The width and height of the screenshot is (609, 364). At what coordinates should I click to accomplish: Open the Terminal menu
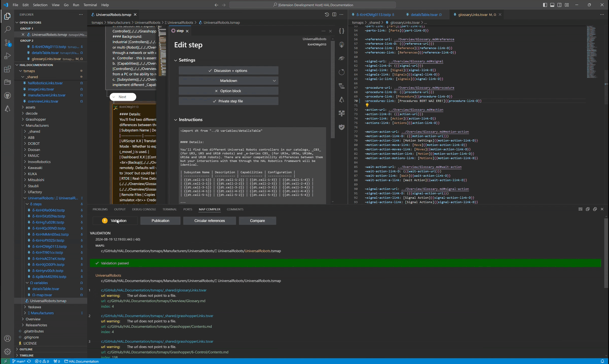90,5
